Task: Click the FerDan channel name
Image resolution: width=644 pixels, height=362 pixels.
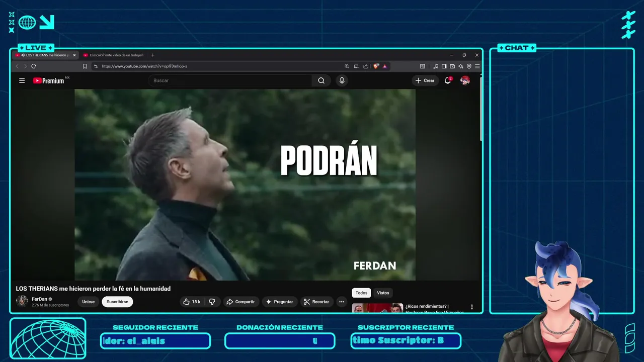Action: click(x=39, y=299)
